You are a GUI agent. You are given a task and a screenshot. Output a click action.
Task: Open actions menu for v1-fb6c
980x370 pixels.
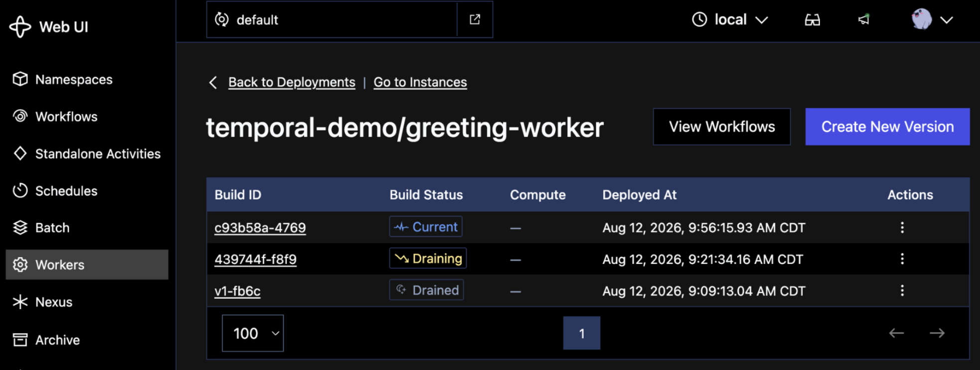point(902,291)
